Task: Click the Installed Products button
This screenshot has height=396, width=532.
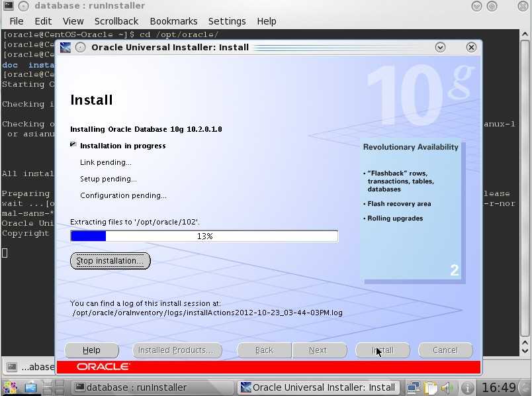Action: click(x=177, y=350)
